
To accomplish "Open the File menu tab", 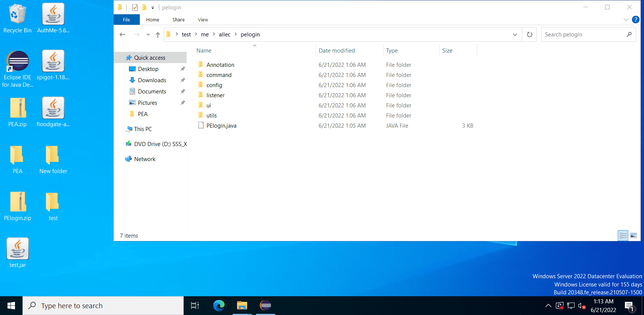I will [126, 20].
